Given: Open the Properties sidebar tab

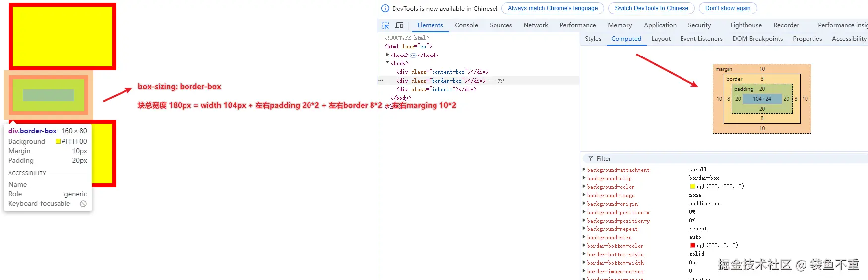Looking at the screenshot, I should [x=807, y=39].
